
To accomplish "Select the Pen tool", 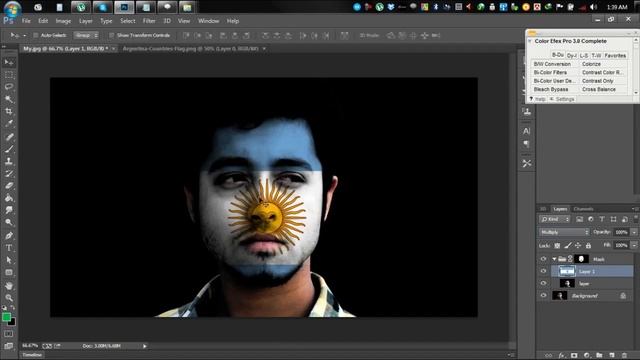I will [x=9, y=236].
